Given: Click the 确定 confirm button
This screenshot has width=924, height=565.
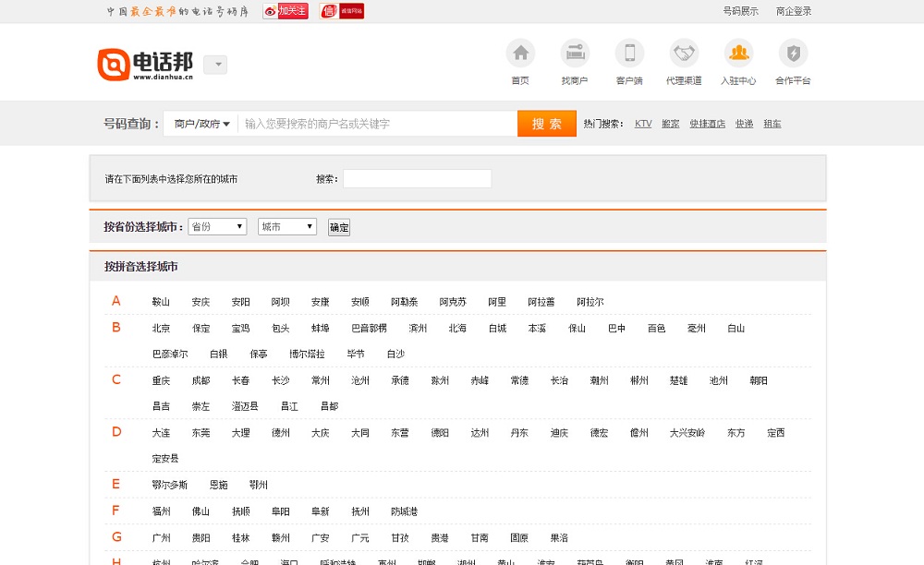Looking at the screenshot, I should point(339,227).
